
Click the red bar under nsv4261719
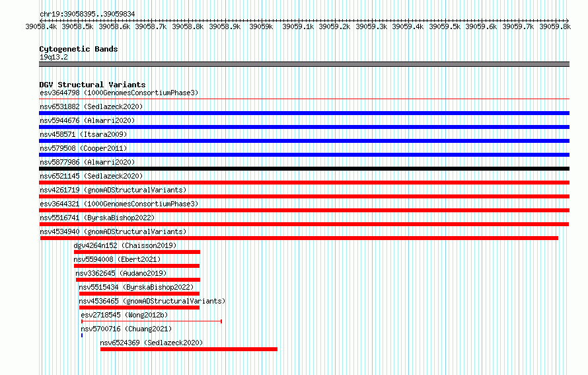(304, 196)
